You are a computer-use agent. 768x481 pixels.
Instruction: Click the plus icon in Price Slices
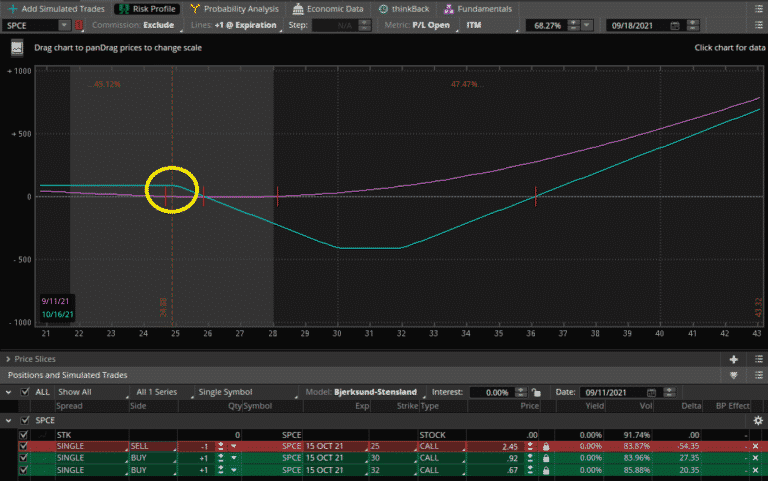734,358
